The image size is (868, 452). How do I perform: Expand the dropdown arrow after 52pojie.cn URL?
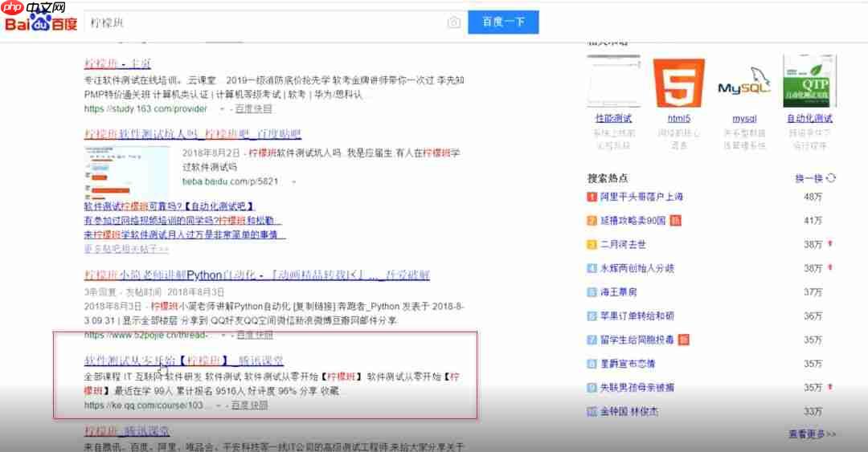click(x=223, y=336)
